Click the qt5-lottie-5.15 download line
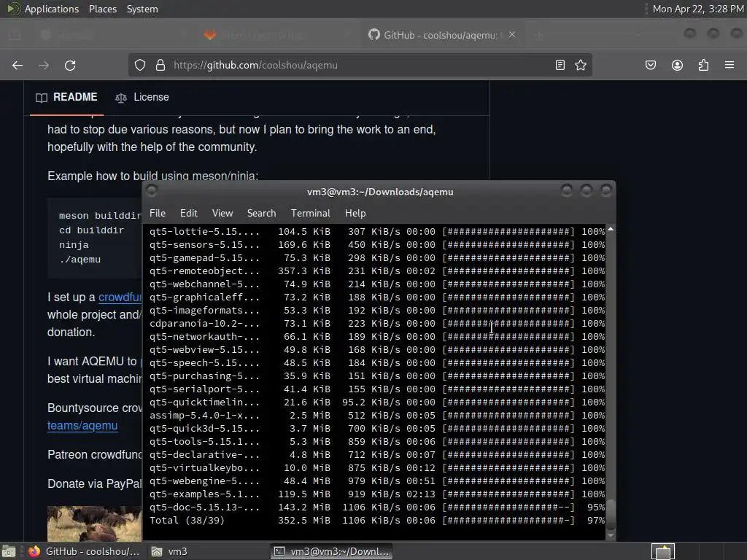The width and height of the screenshot is (747, 560). click(x=377, y=231)
